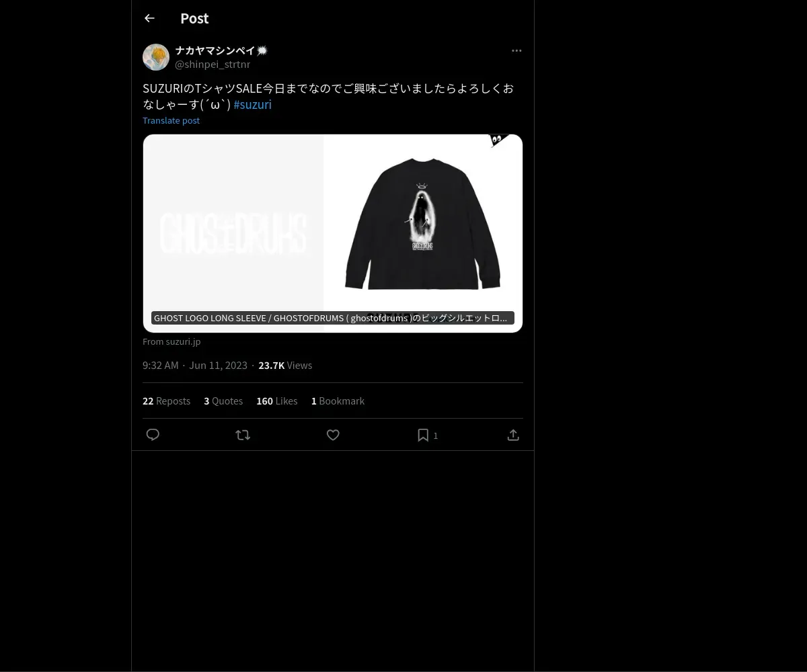The width and height of the screenshot is (807, 672).
Task: Click the verified badge beside the name
Action: (262, 50)
